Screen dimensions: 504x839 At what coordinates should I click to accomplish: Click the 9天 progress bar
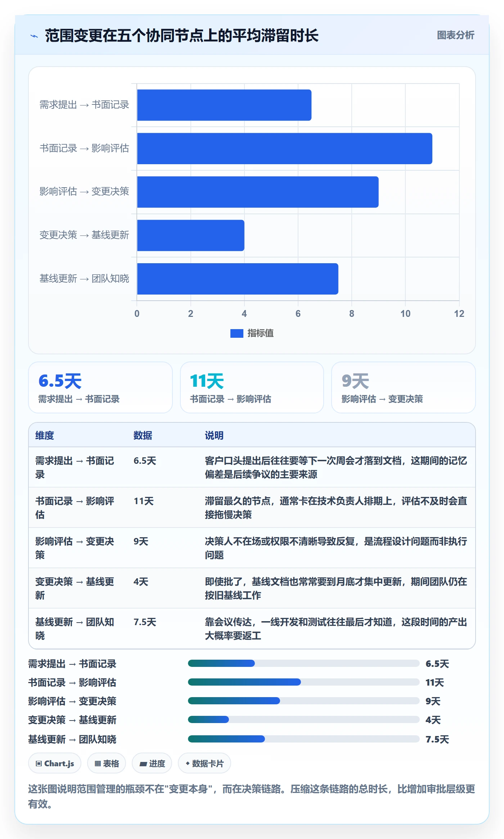point(303,701)
